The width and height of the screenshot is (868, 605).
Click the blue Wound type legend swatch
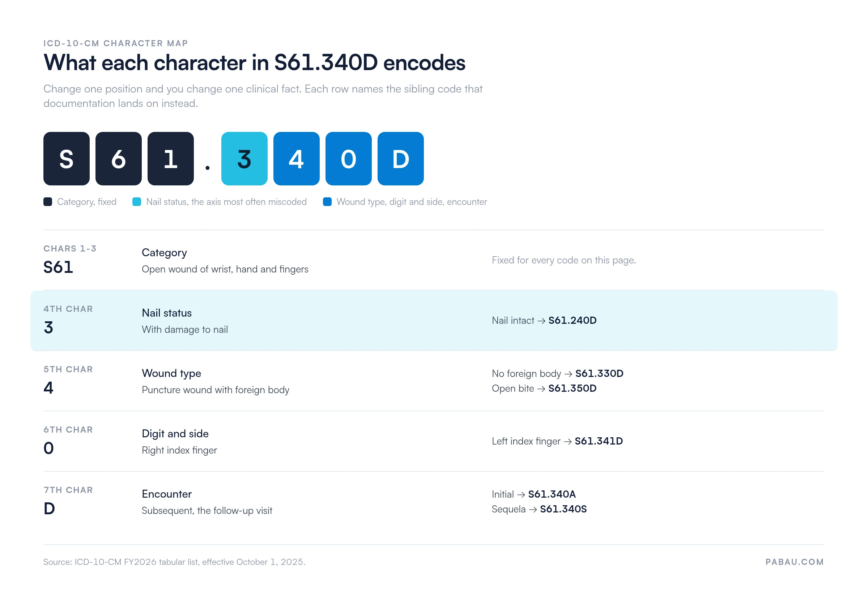327,202
